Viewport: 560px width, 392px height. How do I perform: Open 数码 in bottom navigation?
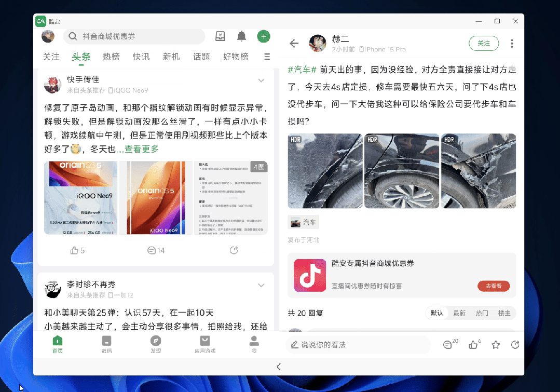pyautogui.click(x=106, y=344)
